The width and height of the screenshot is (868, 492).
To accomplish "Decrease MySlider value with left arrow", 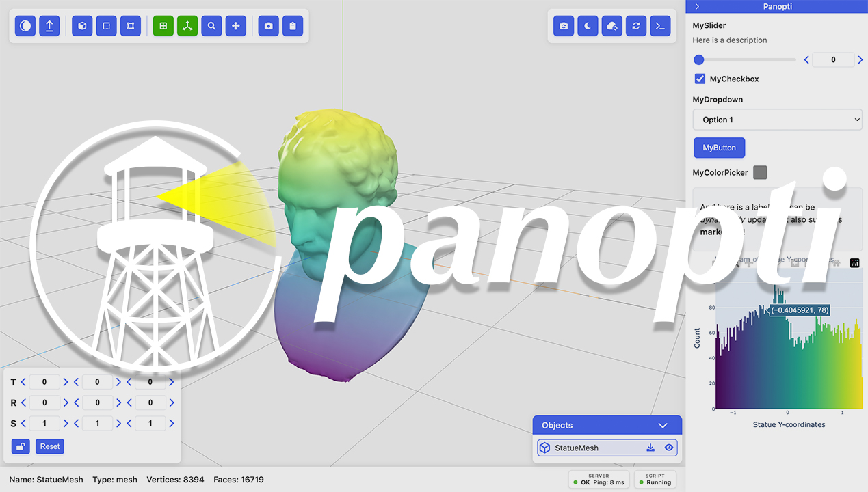I will [x=806, y=60].
